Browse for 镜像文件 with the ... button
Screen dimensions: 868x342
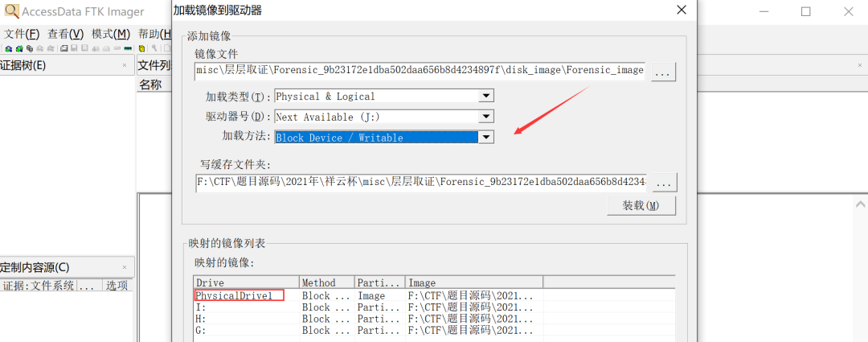click(663, 72)
